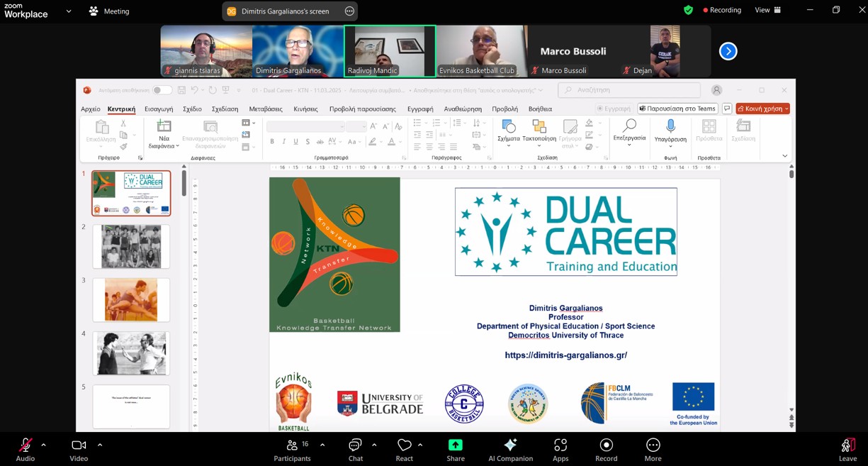Open the Meeting tab in Zoom Workplace
The height and width of the screenshot is (466, 868).
[109, 11]
